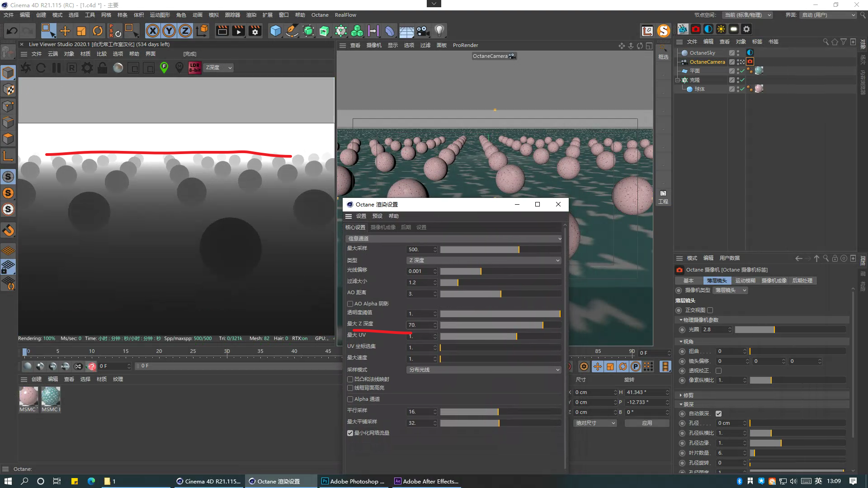Enable 凹凸和法线映射 checkbox
Screen dimensions: 868x488
click(x=350, y=379)
